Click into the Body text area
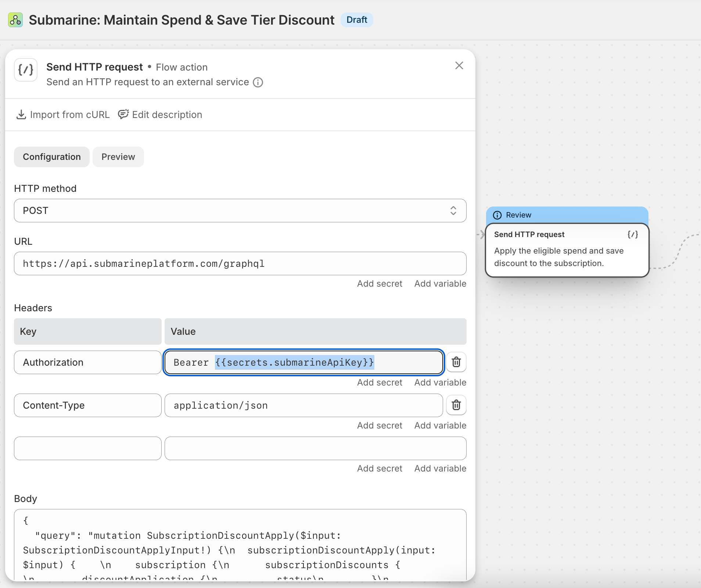 240,544
